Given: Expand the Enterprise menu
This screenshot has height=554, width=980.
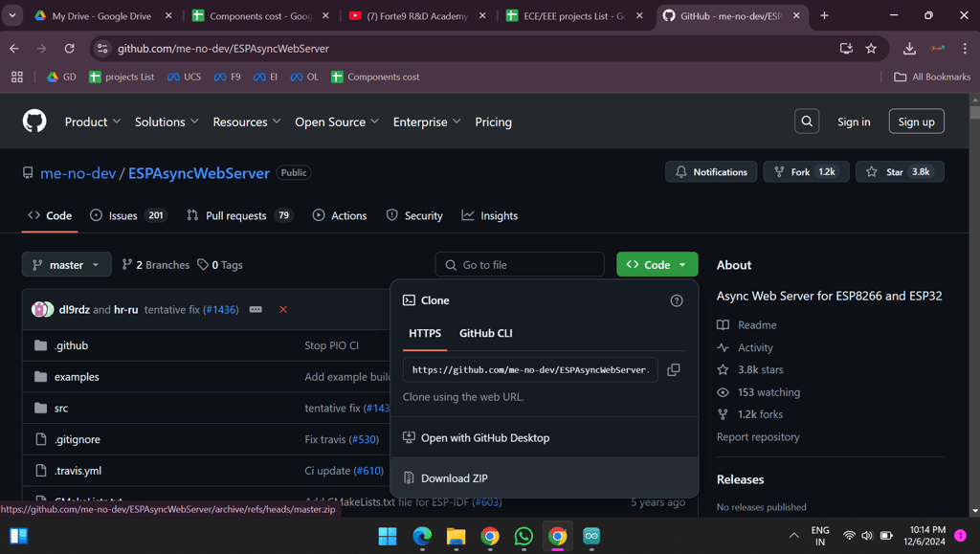Looking at the screenshot, I should tap(426, 122).
